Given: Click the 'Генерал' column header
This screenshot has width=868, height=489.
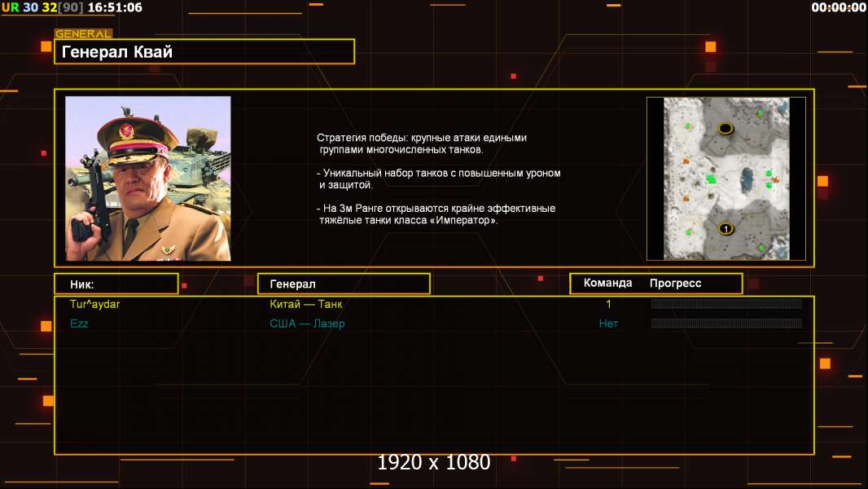Looking at the screenshot, I should [344, 284].
